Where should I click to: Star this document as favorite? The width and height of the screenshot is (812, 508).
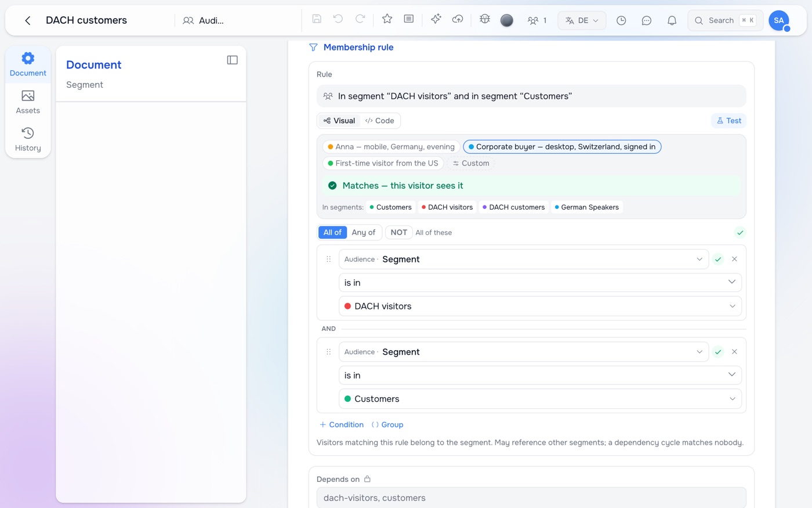click(x=387, y=19)
